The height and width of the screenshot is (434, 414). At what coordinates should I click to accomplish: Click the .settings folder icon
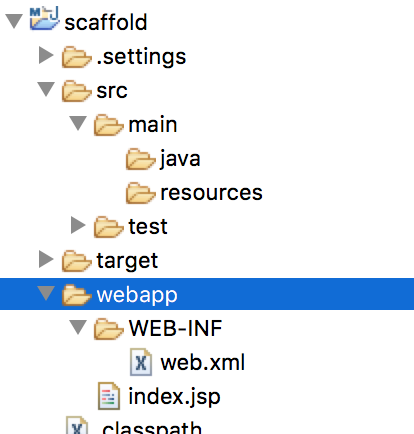(77, 57)
